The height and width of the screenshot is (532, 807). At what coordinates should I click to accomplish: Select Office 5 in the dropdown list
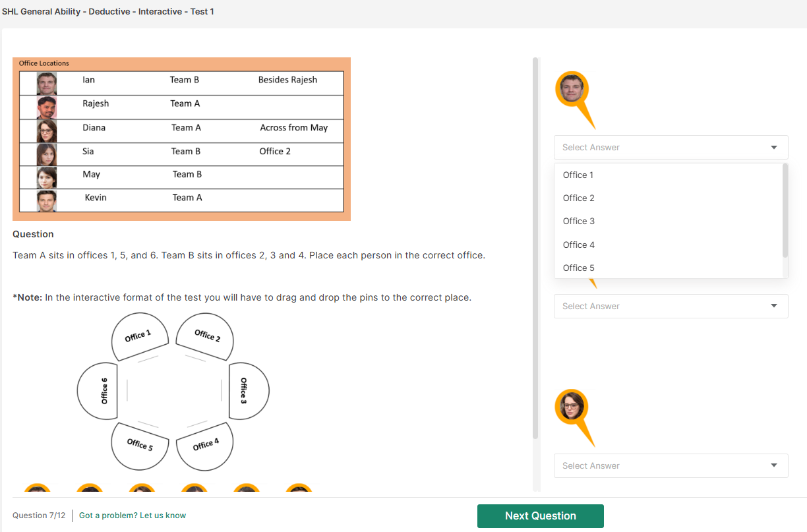pos(578,268)
